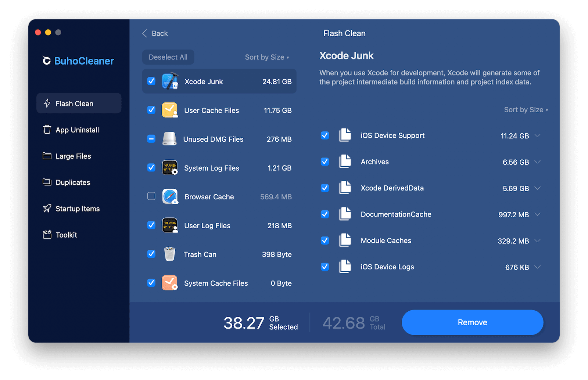Click the Trash Can icon

(x=170, y=254)
